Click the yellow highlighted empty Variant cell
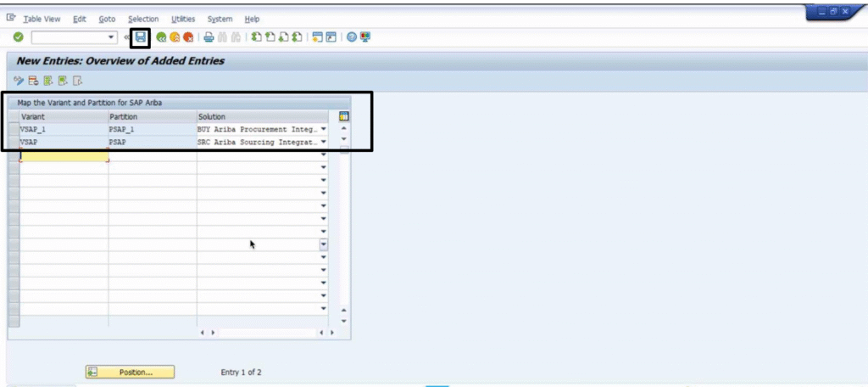This screenshot has width=868, height=387. (64, 155)
